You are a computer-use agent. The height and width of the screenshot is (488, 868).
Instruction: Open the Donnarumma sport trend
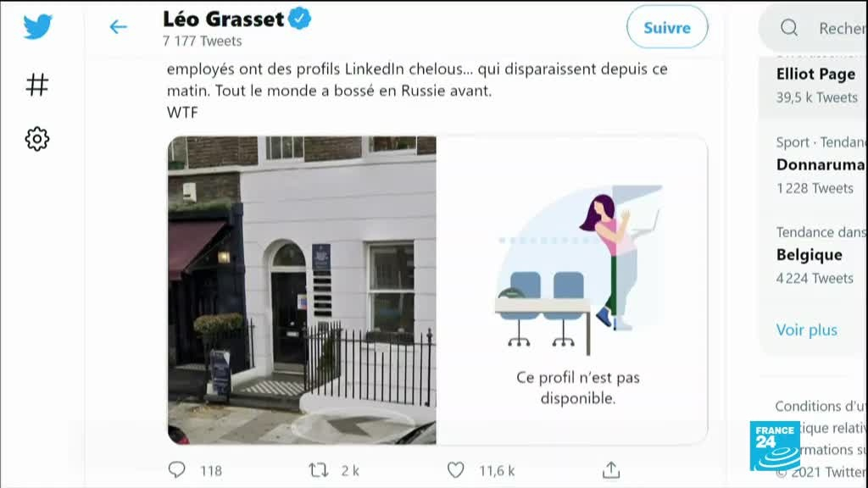pos(821,164)
